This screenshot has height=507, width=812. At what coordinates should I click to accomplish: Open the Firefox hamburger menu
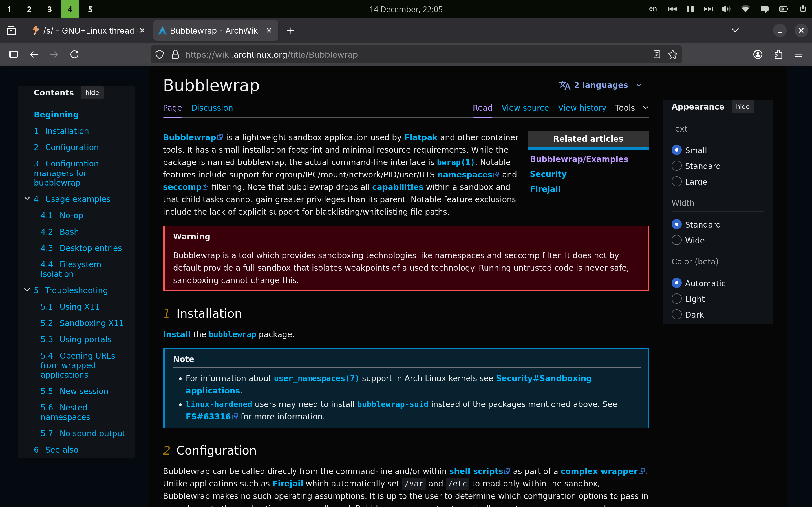tap(798, 54)
